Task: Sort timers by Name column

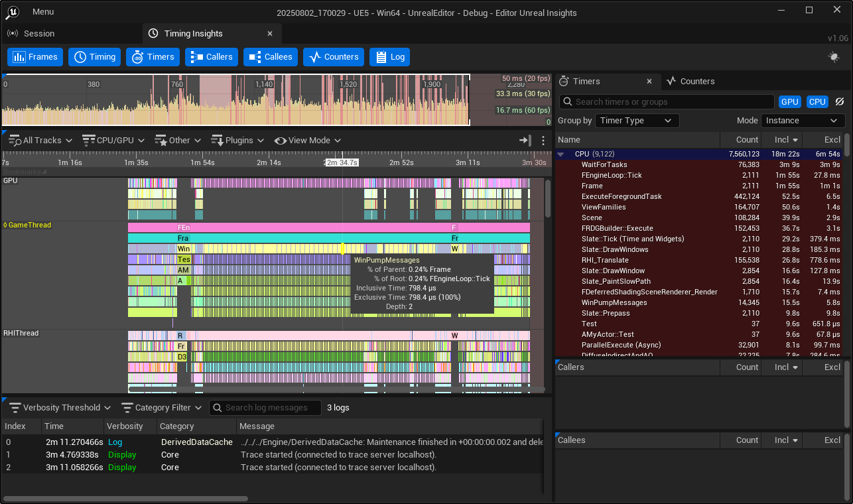Action: pos(637,140)
